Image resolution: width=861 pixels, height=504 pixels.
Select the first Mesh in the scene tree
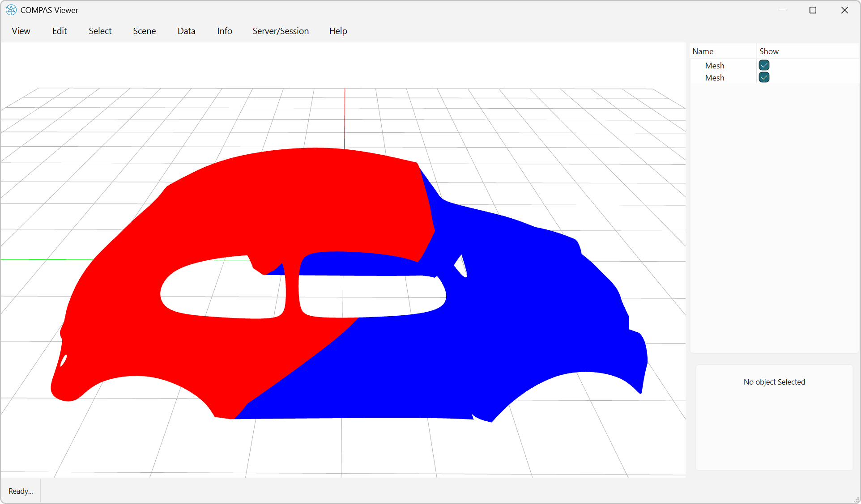(x=715, y=65)
